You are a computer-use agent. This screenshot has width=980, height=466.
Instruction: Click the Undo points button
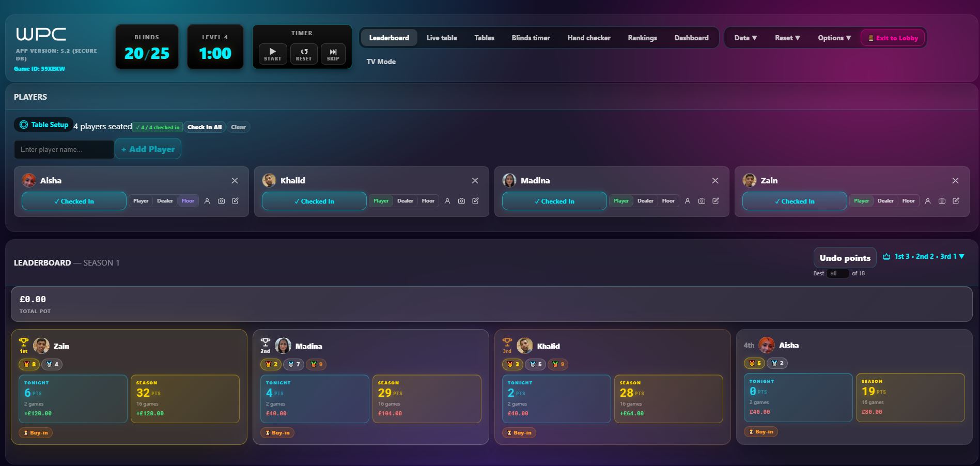point(845,258)
